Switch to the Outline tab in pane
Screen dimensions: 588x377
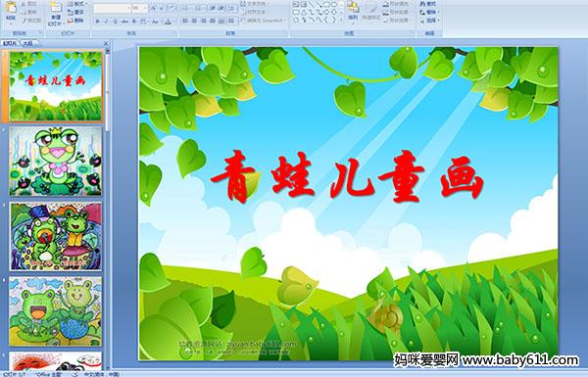click(x=27, y=43)
